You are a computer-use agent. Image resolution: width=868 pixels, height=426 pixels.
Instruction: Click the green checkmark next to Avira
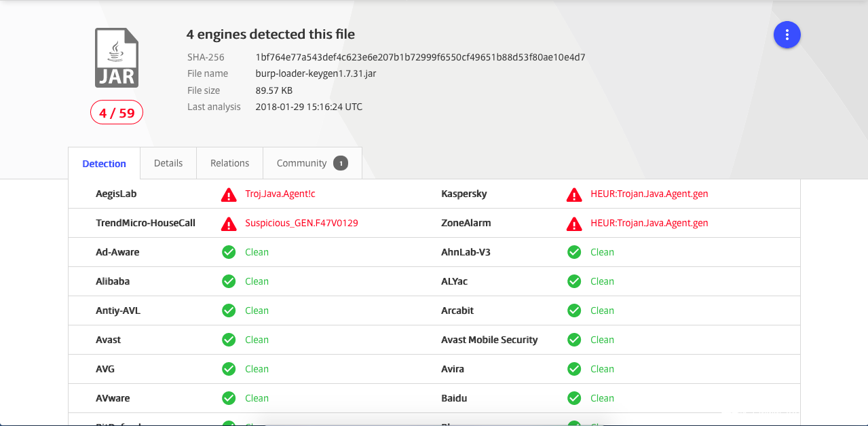574,369
